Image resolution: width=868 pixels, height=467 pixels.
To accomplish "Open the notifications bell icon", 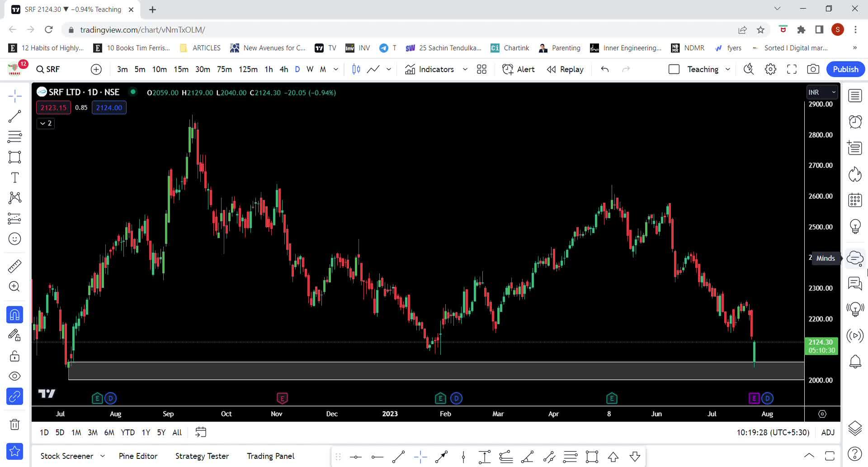I will point(855,362).
